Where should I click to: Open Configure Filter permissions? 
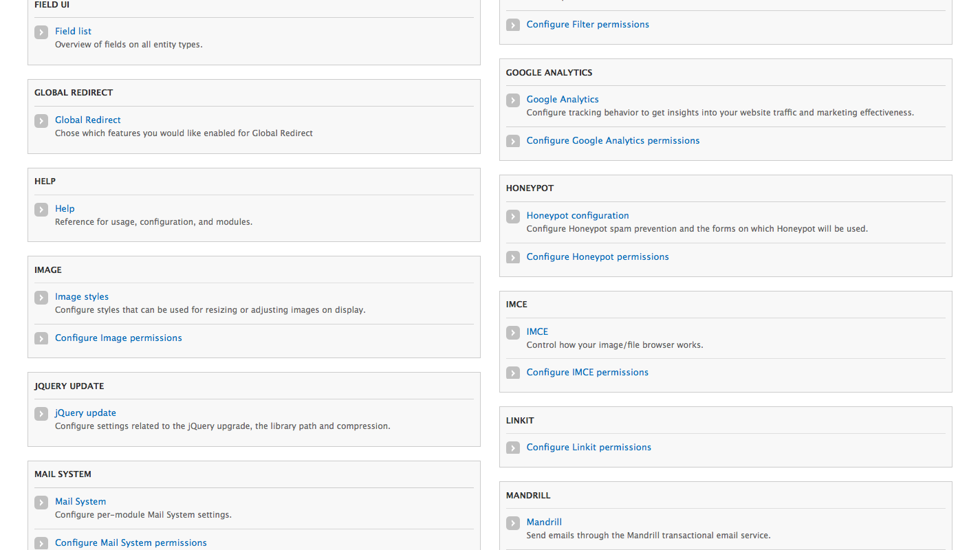click(x=587, y=24)
